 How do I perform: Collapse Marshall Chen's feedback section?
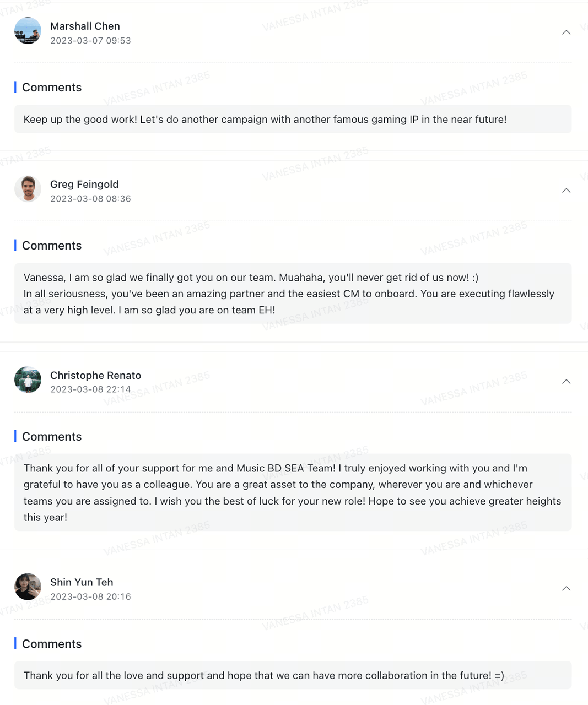coord(566,32)
